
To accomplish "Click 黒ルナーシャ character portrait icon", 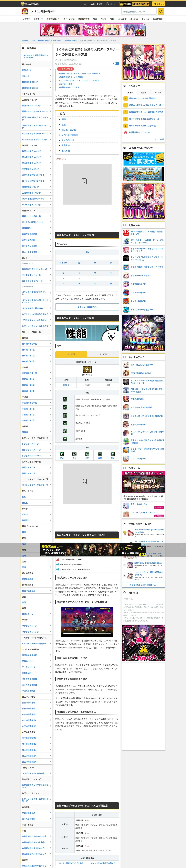I will [87, 369].
